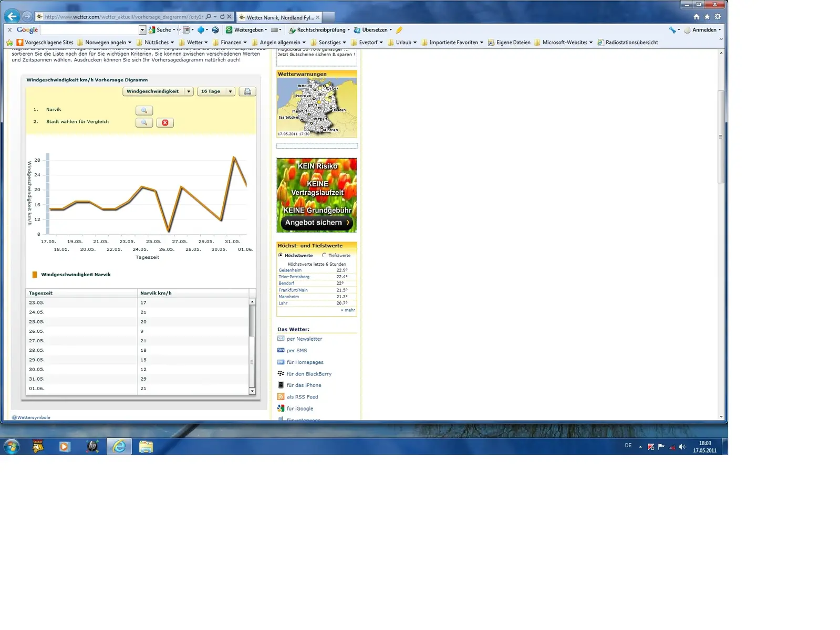Click the favorites star-add icon left of Vorgeschlagene Sites
Image resolution: width=840 pixels, height=630 pixels.
[x=9, y=43]
